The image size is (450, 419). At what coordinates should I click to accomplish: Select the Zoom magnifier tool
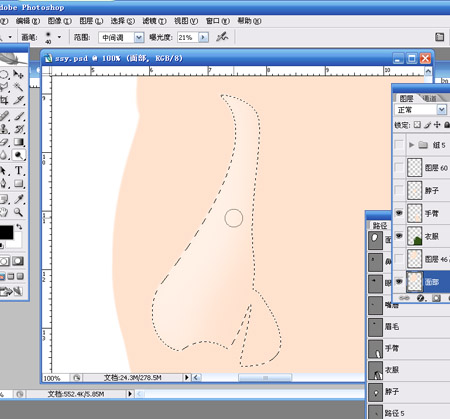pyautogui.click(x=19, y=212)
